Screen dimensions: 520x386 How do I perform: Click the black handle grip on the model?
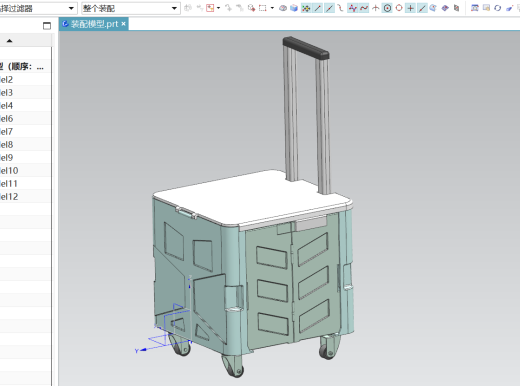[306, 48]
